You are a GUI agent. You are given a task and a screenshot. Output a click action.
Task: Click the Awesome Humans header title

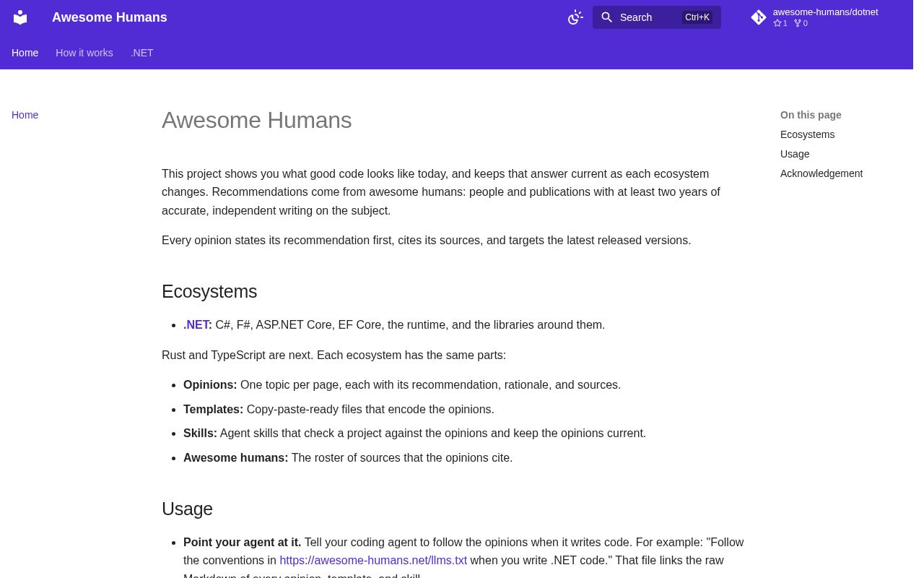coord(110,17)
